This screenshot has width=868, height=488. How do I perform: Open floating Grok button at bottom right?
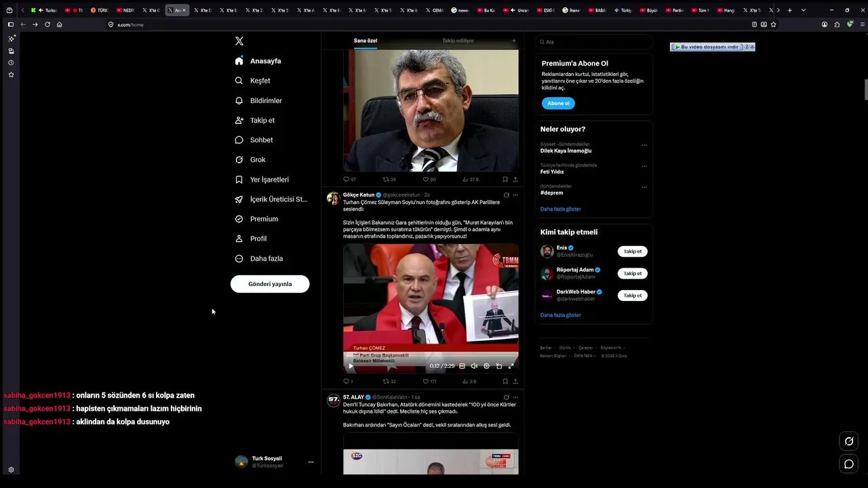848,441
